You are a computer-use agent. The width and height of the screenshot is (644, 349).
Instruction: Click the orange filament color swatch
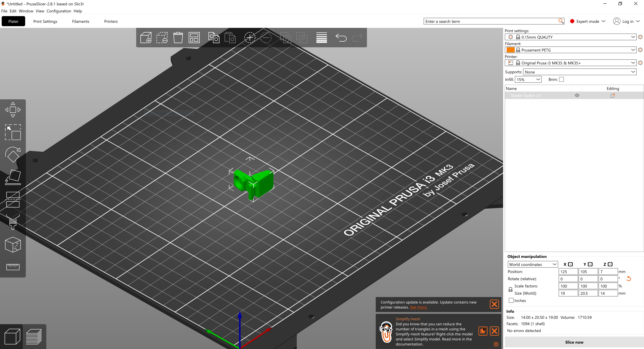click(x=511, y=50)
